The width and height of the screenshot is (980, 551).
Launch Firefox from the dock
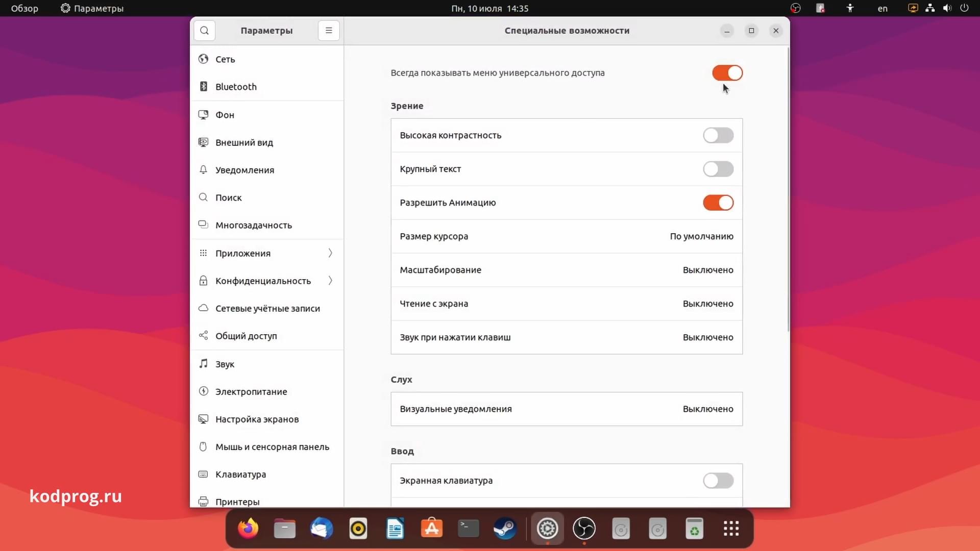coord(248,529)
